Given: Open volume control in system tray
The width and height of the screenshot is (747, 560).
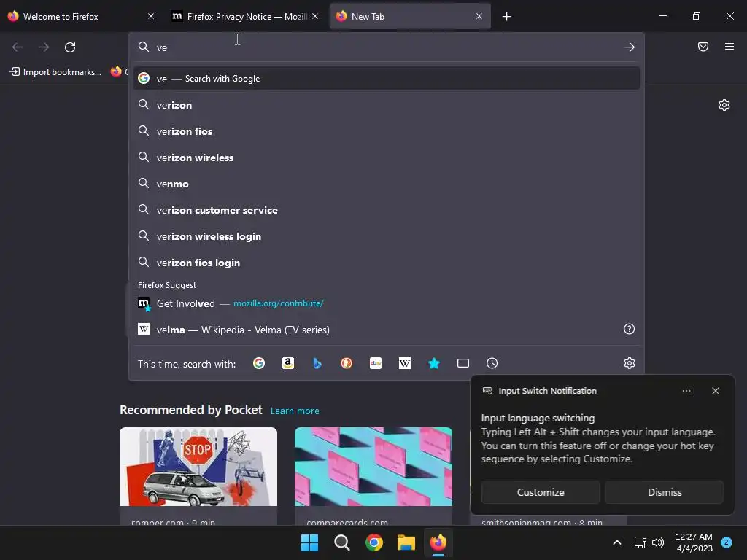Looking at the screenshot, I should pyautogui.click(x=658, y=542).
